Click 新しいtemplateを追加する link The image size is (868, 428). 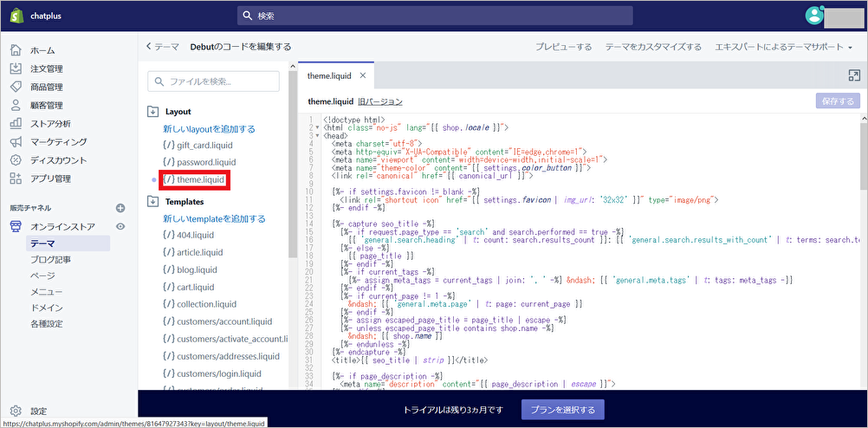click(214, 218)
